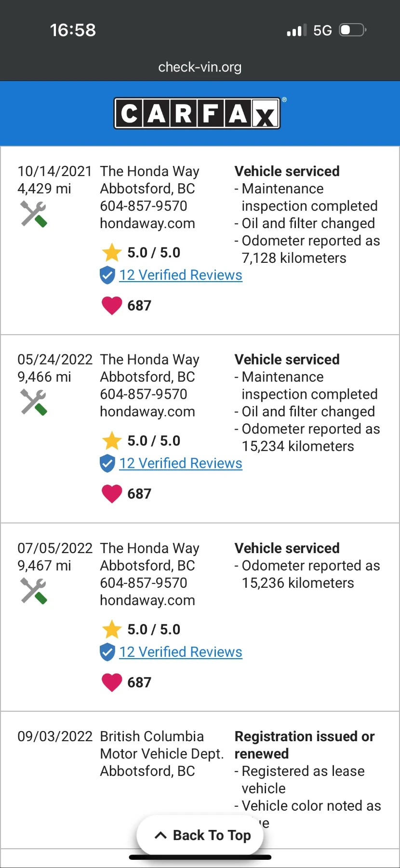Image resolution: width=400 pixels, height=868 pixels.
Task: Tap wrench service icon for 07/05/2022 entry
Action: coord(34,590)
